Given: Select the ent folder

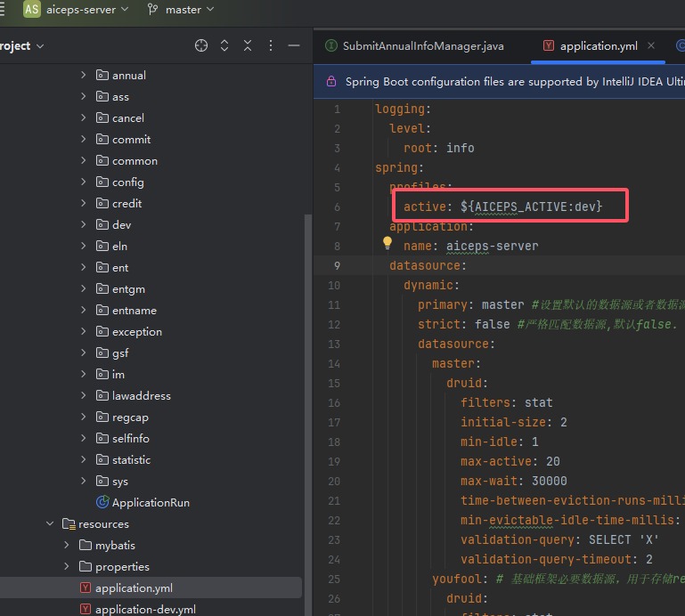Looking at the screenshot, I should click(x=120, y=268).
